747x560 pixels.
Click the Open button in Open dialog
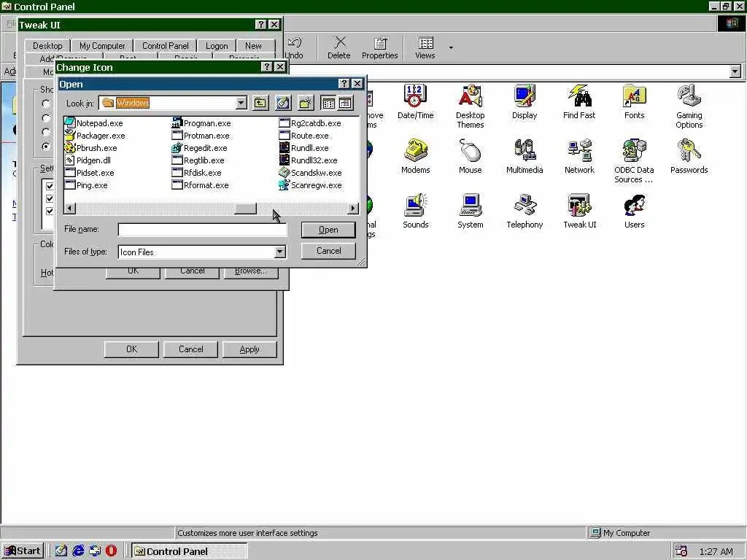pyautogui.click(x=328, y=230)
